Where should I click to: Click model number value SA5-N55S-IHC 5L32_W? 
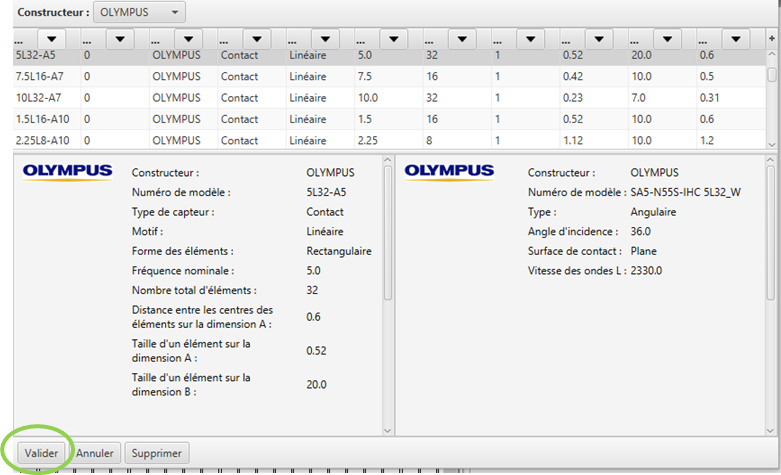coord(685,192)
